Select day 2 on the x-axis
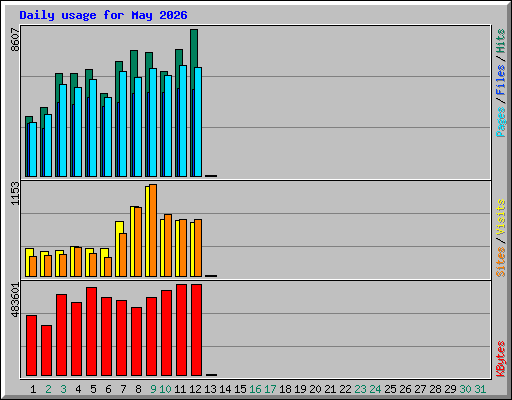Image resolution: width=512 pixels, height=400 pixels. (48, 389)
